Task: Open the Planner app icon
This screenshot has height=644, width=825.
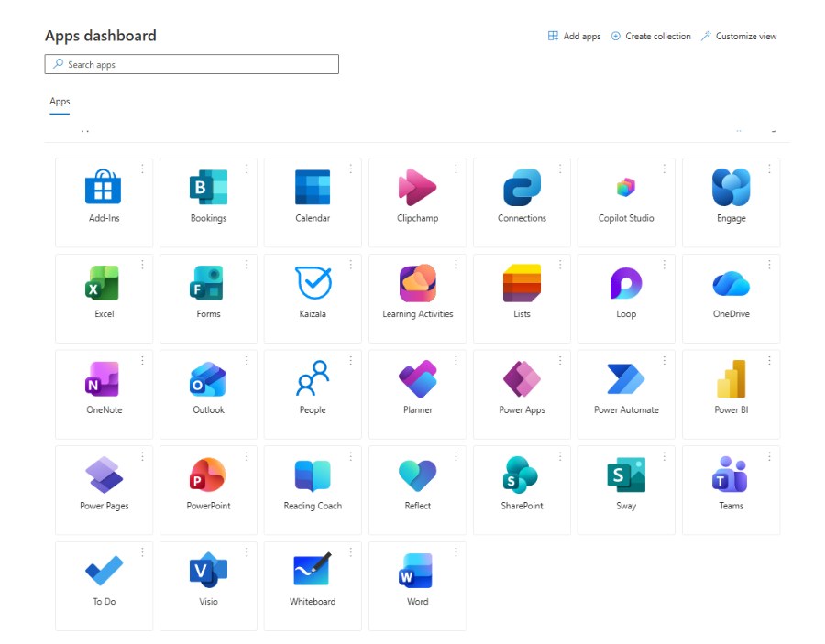Action: 418,378
